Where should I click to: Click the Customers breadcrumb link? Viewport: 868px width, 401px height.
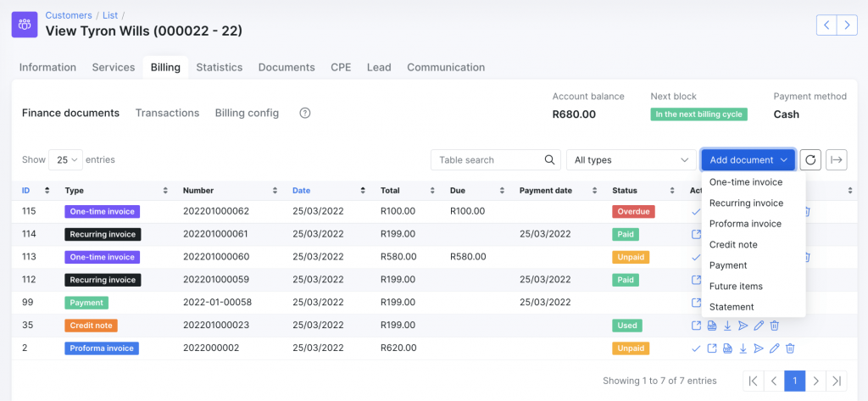pyautogui.click(x=69, y=15)
